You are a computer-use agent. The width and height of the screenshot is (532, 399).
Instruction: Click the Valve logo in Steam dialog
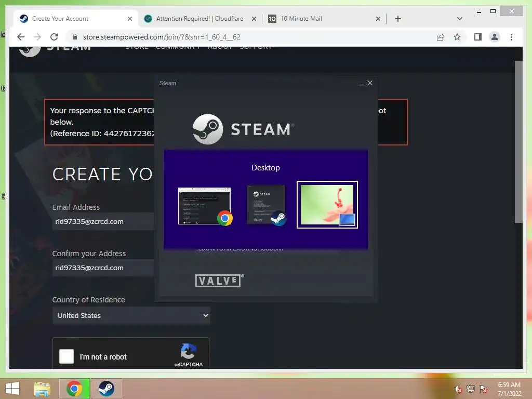click(x=220, y=281)
